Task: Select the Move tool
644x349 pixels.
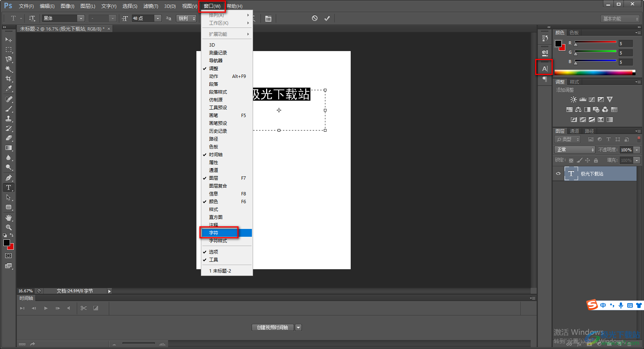Action: [9, 40]
